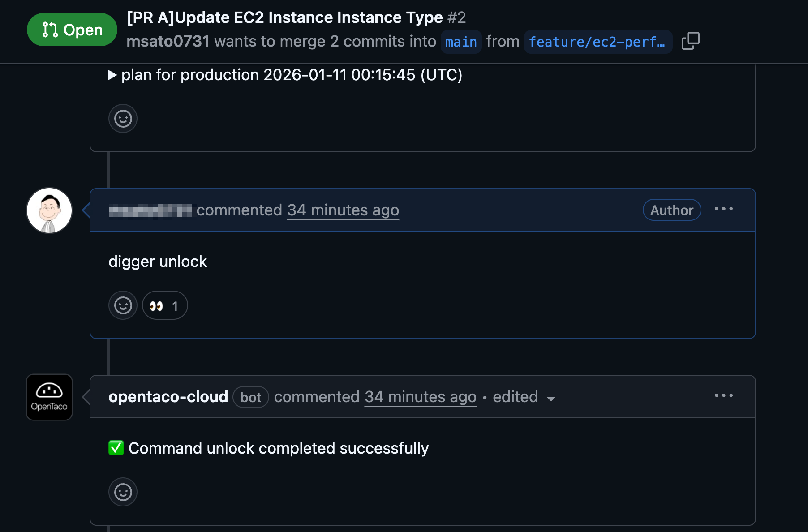Open the kebab menu on the bot comment
The image size is (808, 532).
point(724,396)
